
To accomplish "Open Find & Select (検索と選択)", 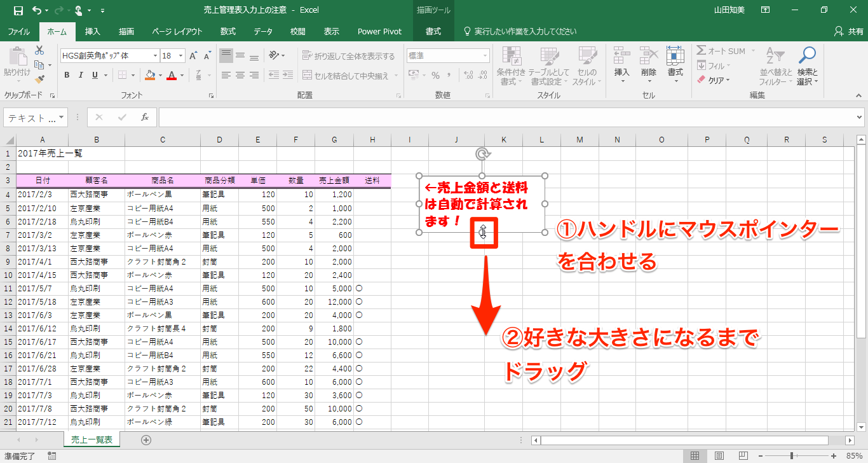I will [807, 66].
